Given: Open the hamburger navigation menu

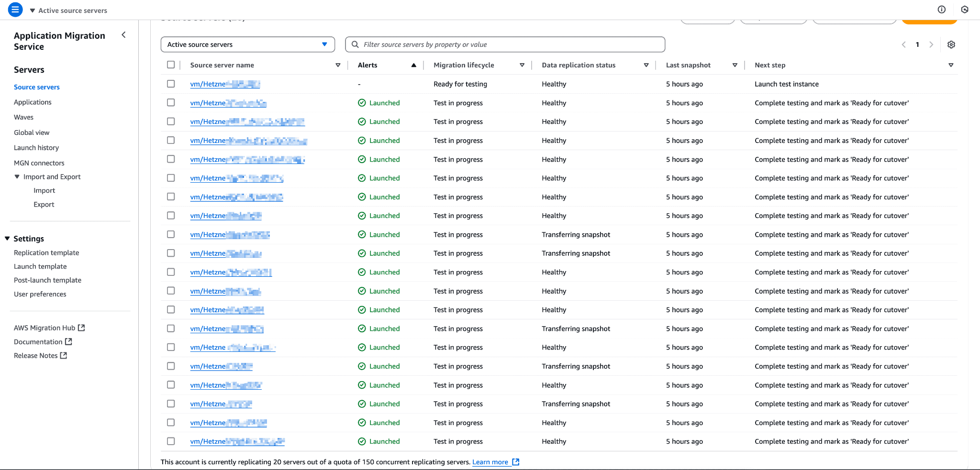Looking at the screenshot, I should point(15,10).
